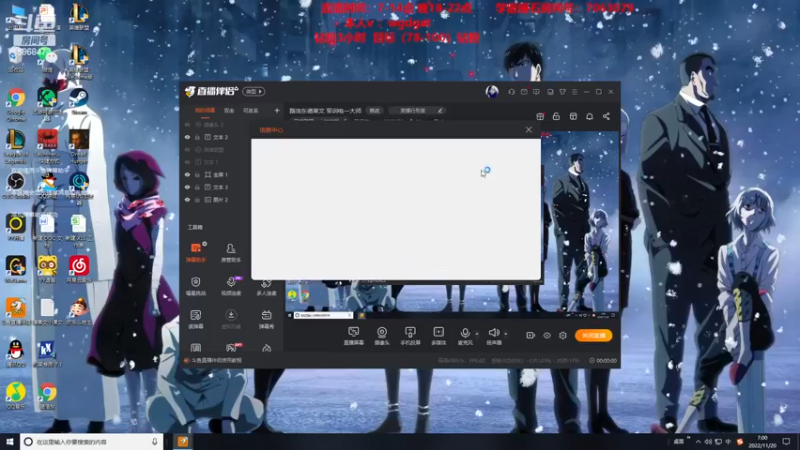Open the 弹幕秀 tool in the toolbox
The height and width of the screenshot is (450, 800).
[x=266, y=319]
